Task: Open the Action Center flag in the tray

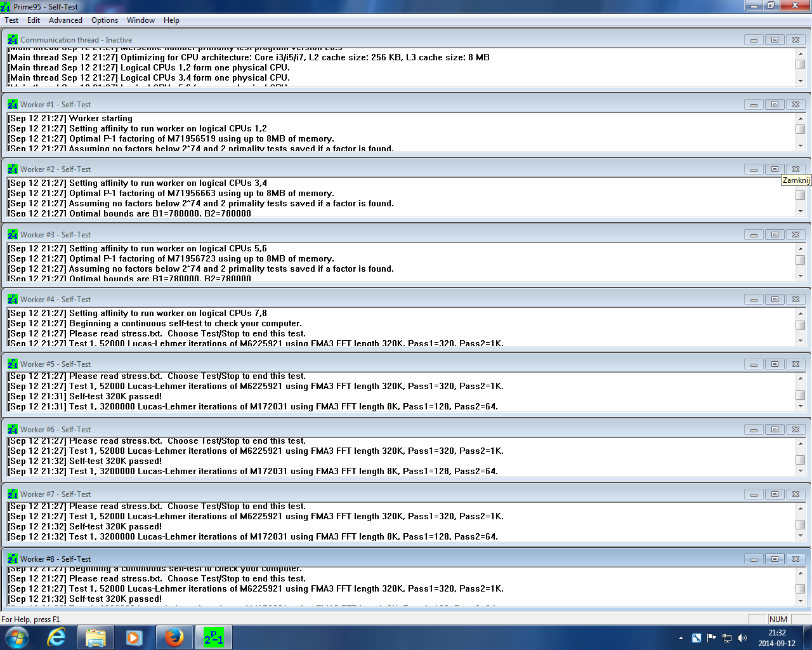Action: (x=712, y=638)
